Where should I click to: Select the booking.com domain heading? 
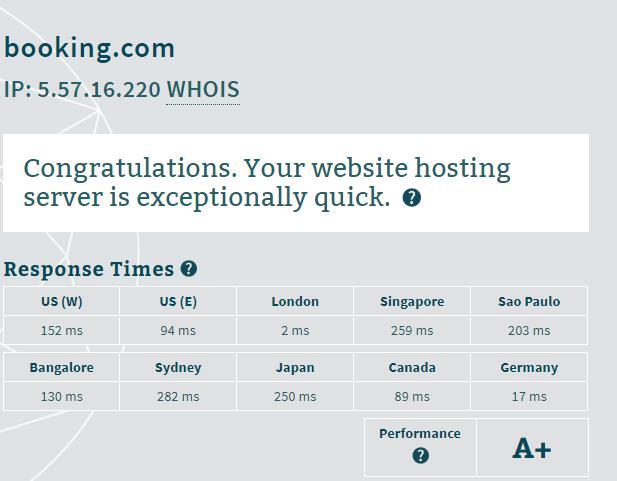tap(89, 49)
